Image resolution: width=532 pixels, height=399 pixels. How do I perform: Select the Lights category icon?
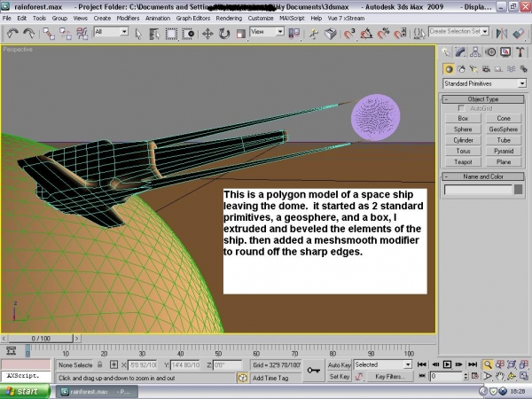[473, 69]
